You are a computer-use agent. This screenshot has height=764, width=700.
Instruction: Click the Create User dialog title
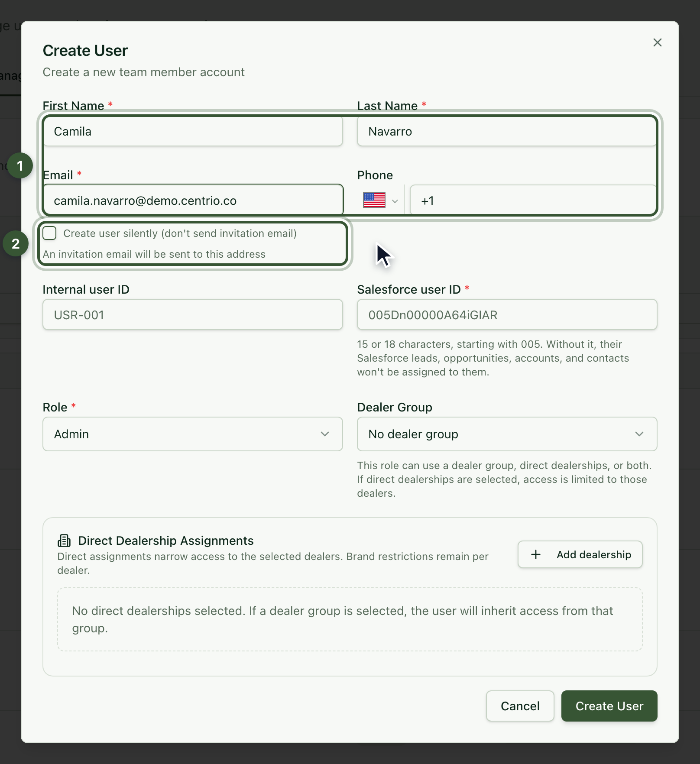[x=85, y=51]
